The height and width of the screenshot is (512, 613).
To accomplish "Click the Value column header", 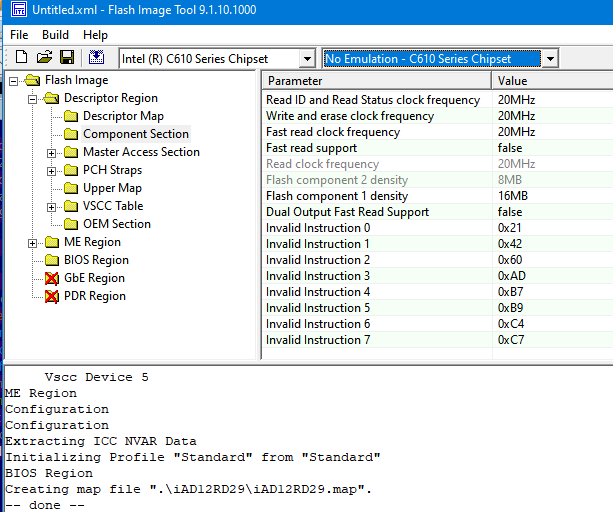I will click(x=552, y=81).
